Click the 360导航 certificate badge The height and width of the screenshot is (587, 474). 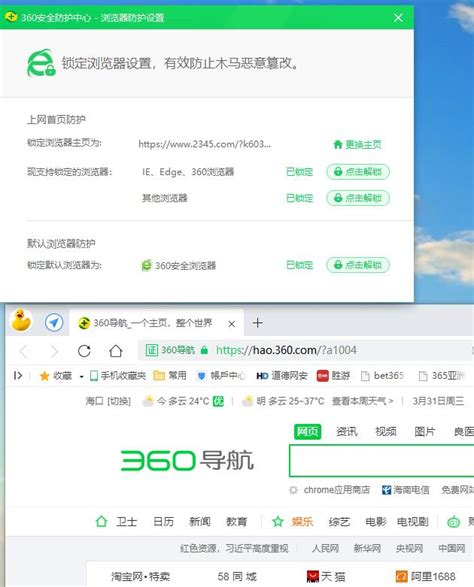point(171,350)
